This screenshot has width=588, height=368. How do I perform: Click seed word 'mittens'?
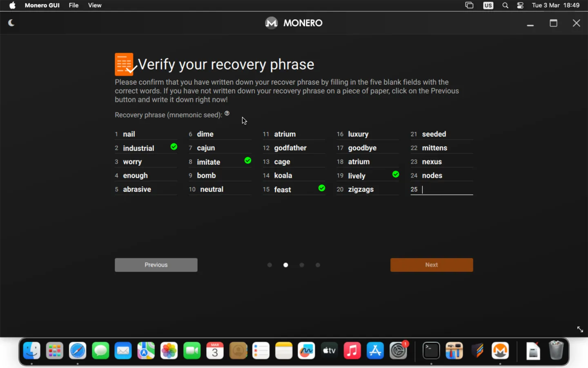click(434, 148)
